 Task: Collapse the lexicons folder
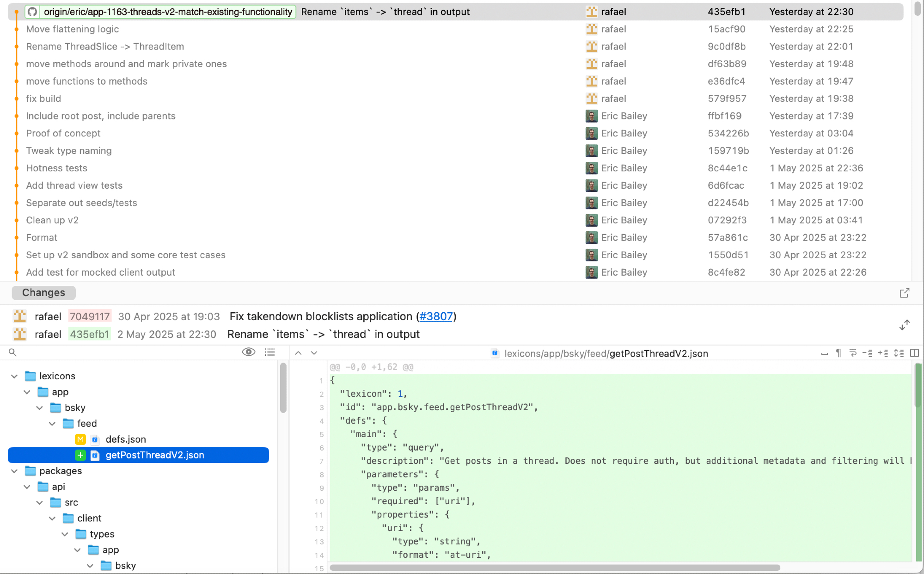pos(14,376)
